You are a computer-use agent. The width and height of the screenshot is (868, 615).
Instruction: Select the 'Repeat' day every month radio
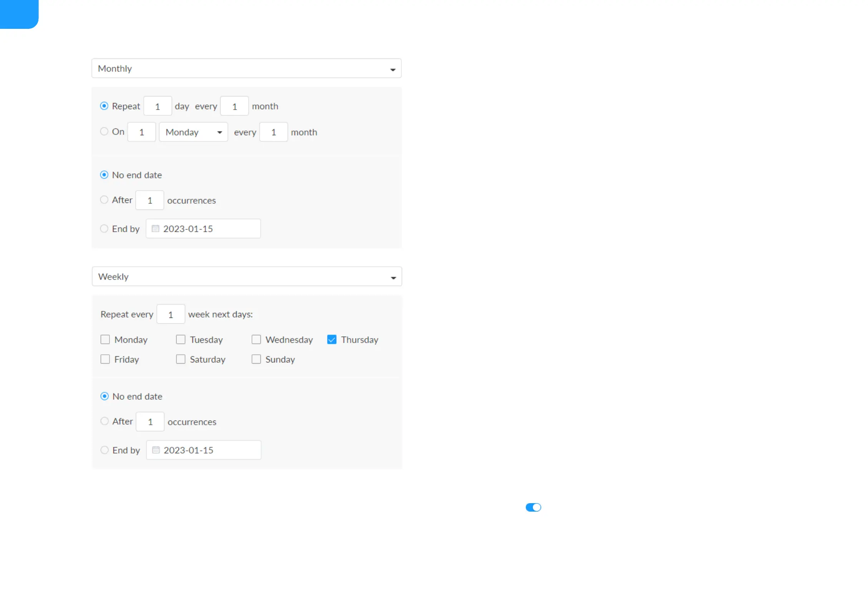(x=104, y=106)
